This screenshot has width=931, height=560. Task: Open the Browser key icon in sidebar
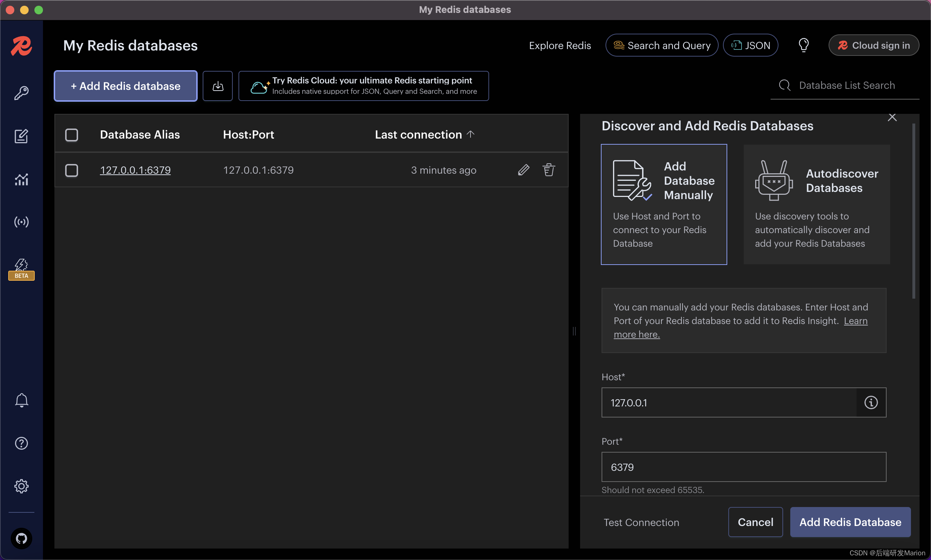click(21, 93)
